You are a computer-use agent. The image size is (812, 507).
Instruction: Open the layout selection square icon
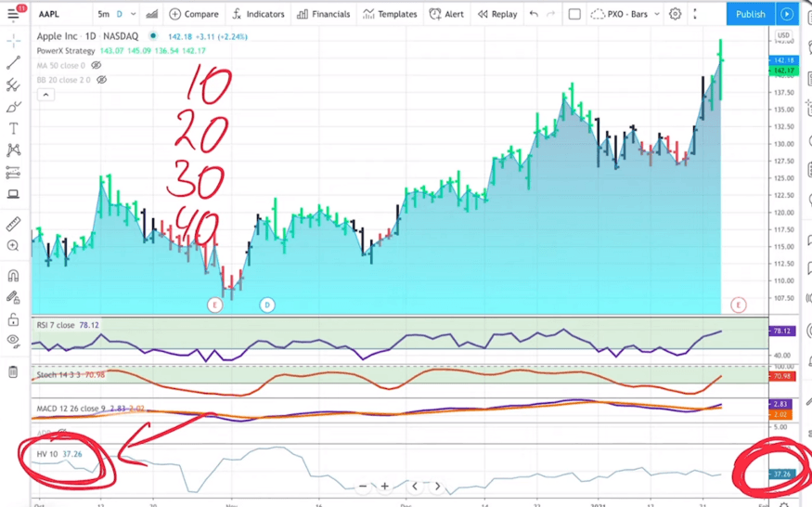click(x=574, y=14)
